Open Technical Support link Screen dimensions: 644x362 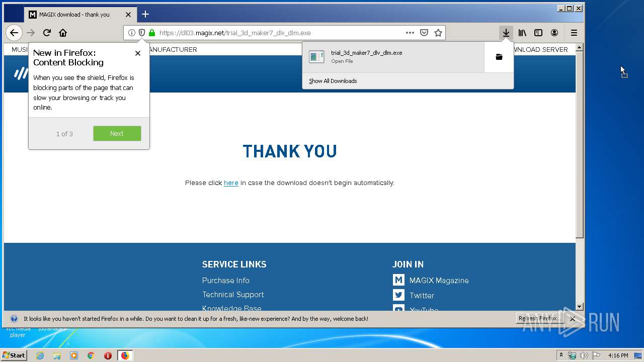[x=233, y=295]
